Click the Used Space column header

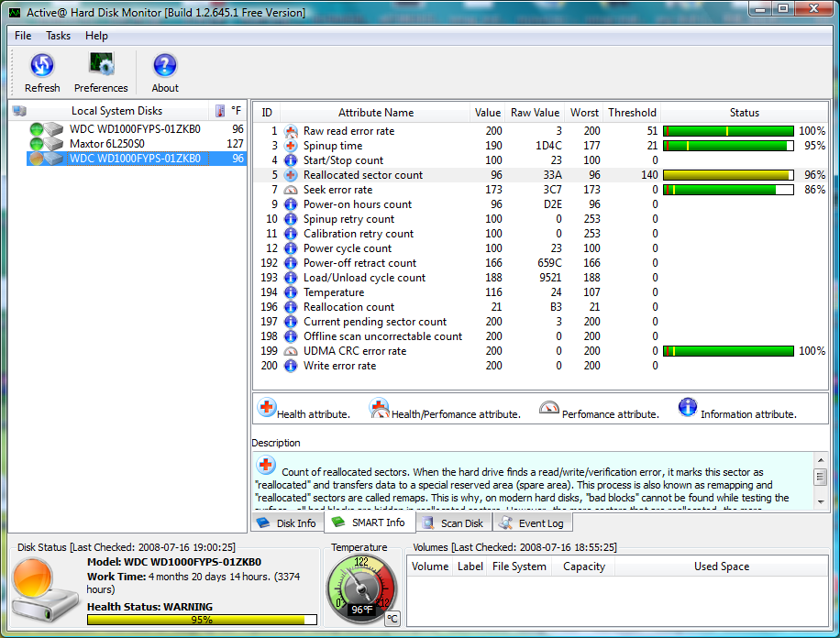(x=722, y=566)
